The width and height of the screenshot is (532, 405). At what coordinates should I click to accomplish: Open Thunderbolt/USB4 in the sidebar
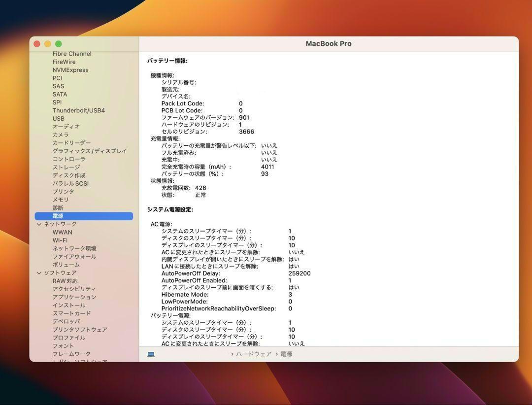coord(79,110)
